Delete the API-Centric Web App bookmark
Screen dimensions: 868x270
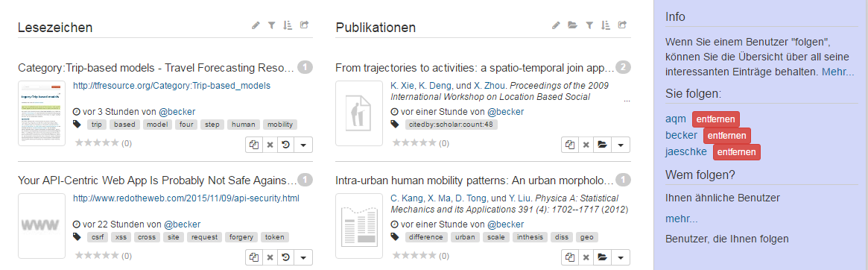click(270, 257)
